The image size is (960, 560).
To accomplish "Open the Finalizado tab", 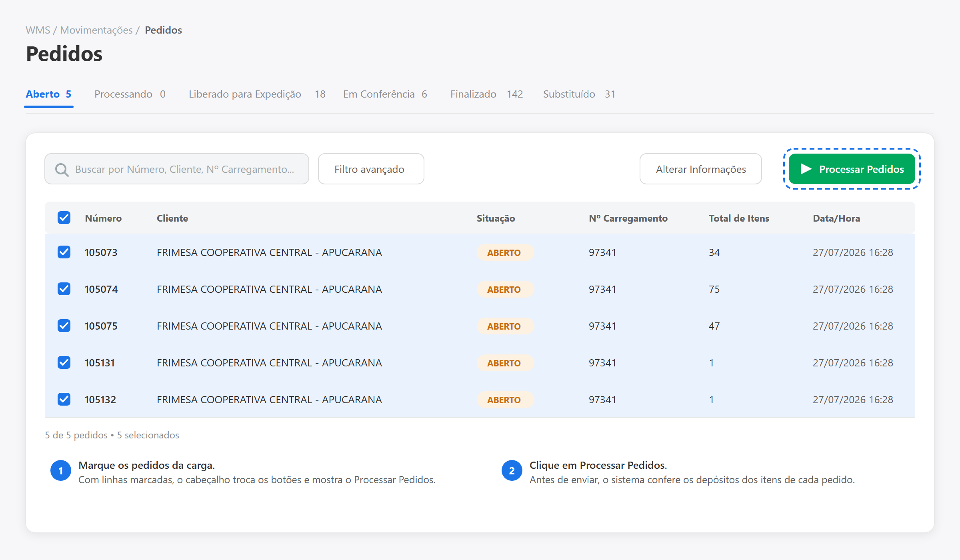I will (487, 94).
